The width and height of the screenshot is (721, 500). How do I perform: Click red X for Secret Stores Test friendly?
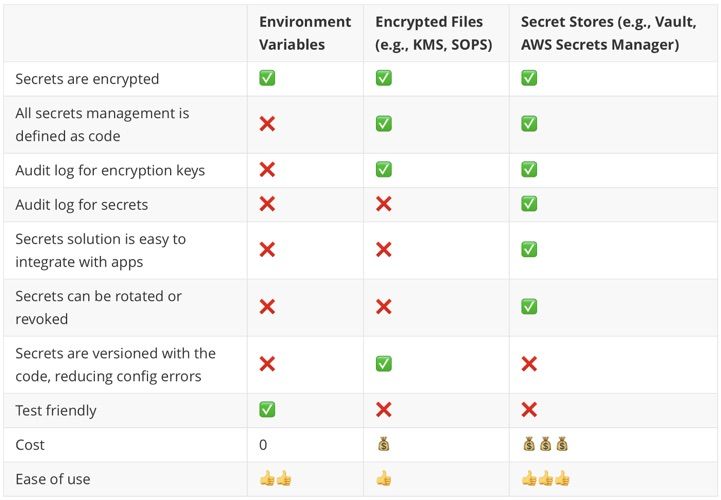pyautogui.click(x=529, y=409)
